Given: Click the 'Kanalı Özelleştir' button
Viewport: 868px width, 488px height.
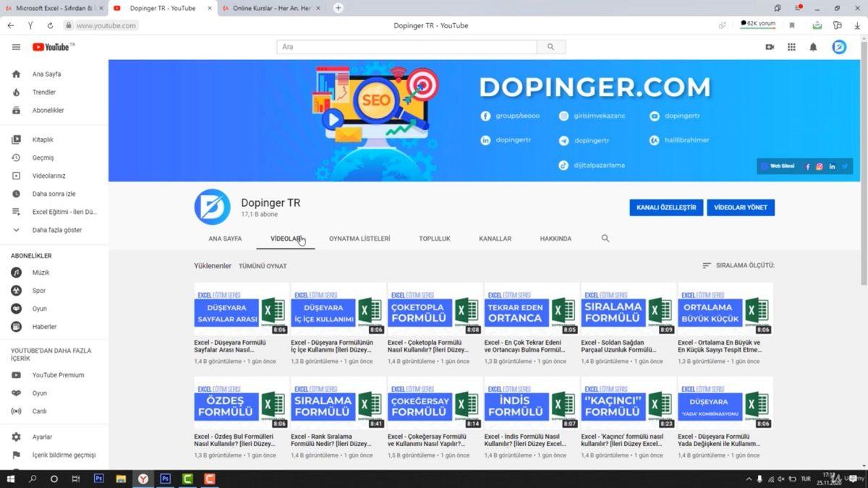Looking at the screenshot, I should click(665, 207).
